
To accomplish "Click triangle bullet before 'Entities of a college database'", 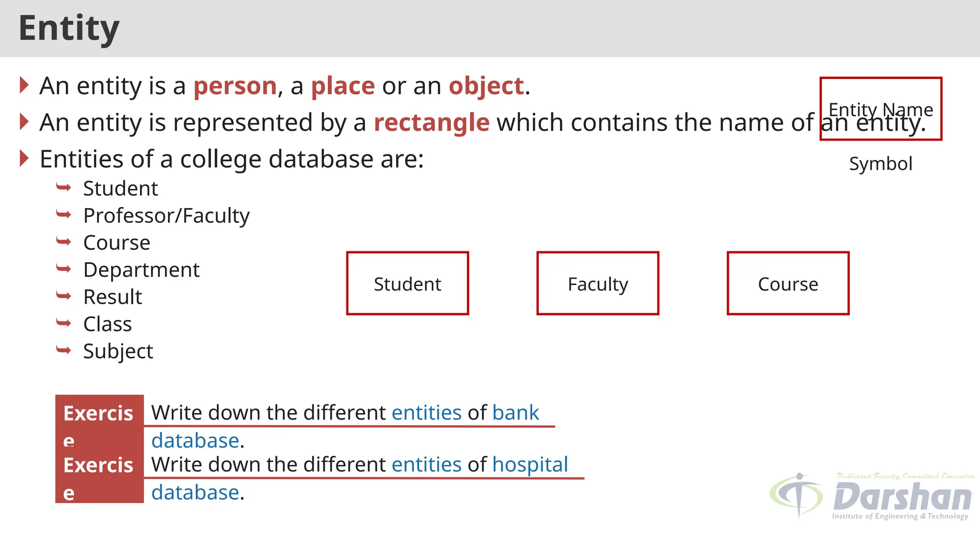I will (x=24, y=158).
